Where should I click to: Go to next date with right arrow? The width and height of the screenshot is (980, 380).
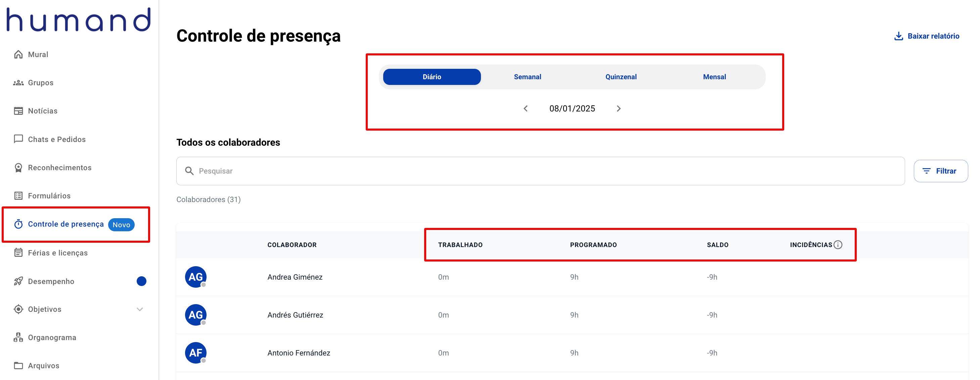(619, 109)
